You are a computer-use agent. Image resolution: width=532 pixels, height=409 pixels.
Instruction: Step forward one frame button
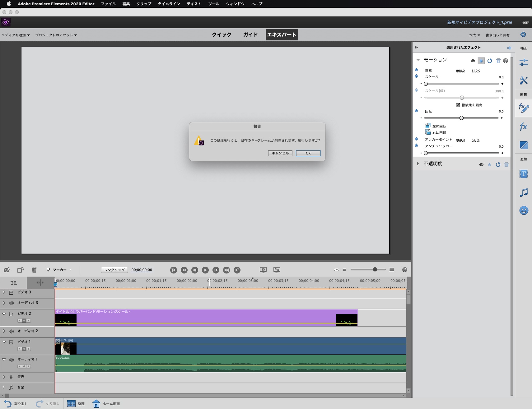[x=216, y=270]
